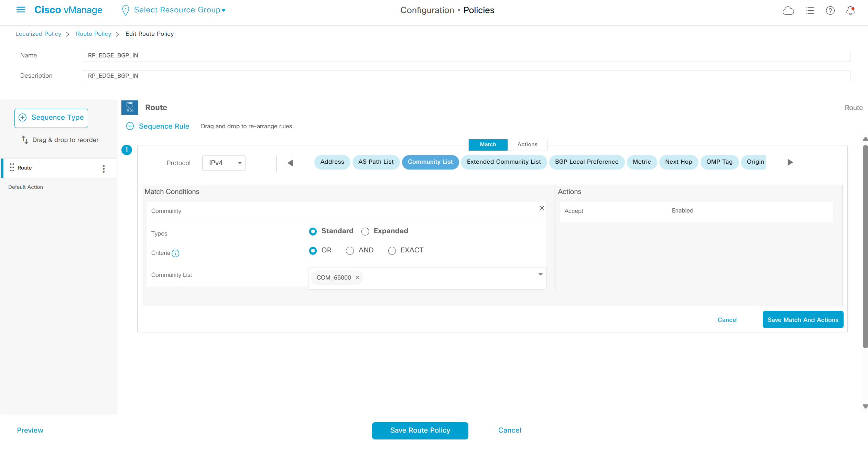Switch to the Actions tab

527,144
